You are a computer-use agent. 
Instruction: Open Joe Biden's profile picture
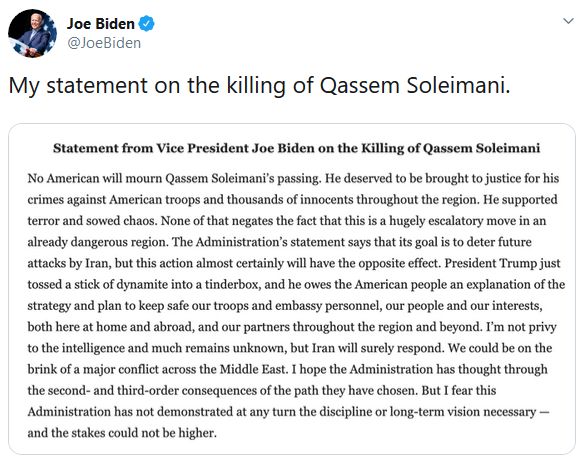32,34
